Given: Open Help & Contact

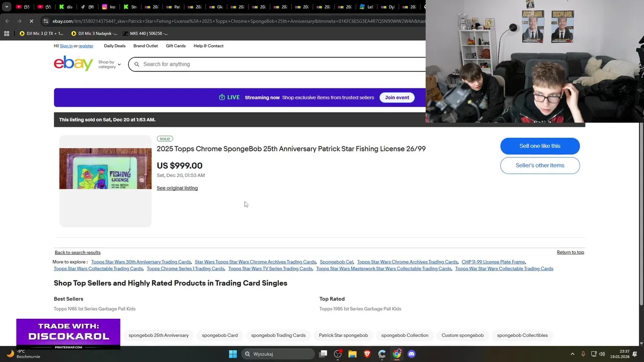Looking at the screenshot, I should click(x=208, y=46).
